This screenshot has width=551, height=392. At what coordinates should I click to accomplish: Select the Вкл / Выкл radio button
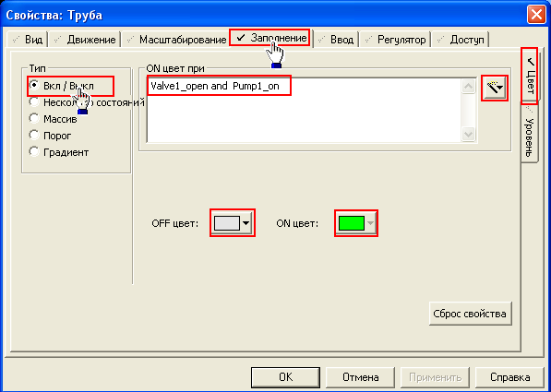coord(34,86)
